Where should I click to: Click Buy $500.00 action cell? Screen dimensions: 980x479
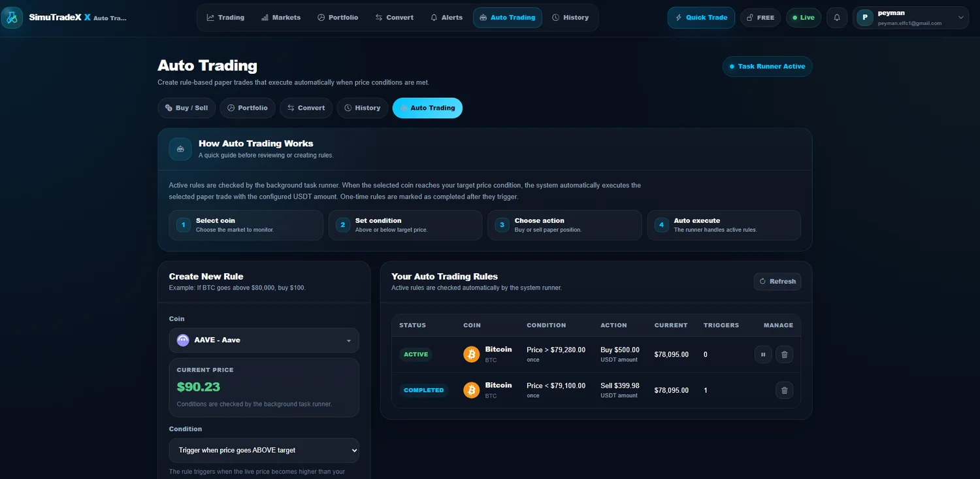coord(620,354)
